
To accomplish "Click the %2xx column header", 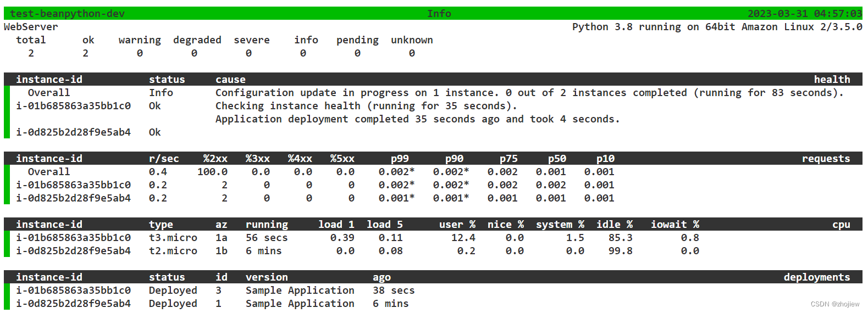I will tap(215, 159).
